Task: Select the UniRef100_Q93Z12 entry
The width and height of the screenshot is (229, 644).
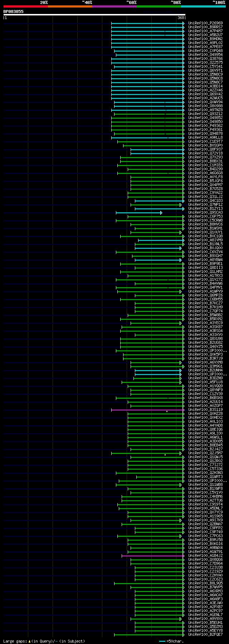Action: coord(205,114)
